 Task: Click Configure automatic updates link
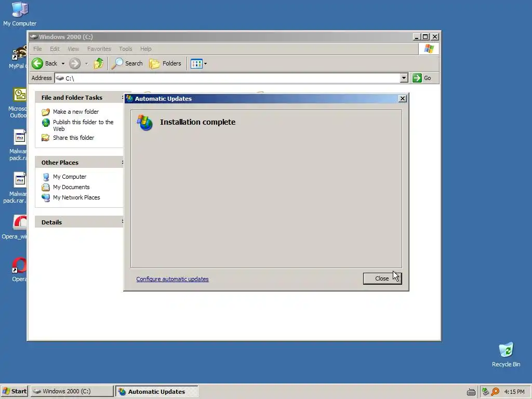(172, 279)
